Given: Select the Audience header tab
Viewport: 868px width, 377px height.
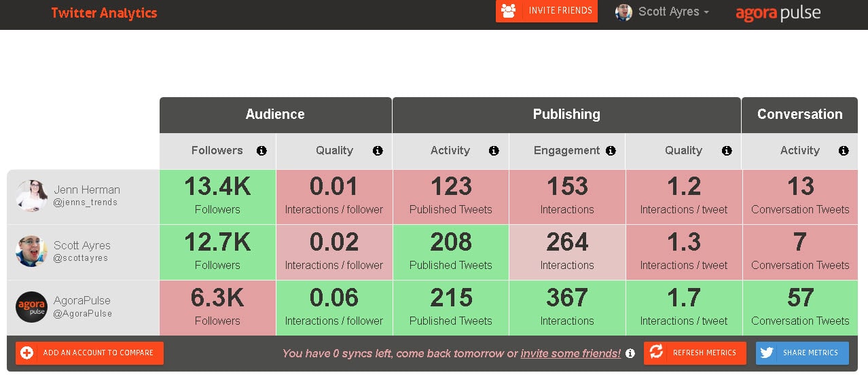Looking at the screenshot, I should [275, 115].
